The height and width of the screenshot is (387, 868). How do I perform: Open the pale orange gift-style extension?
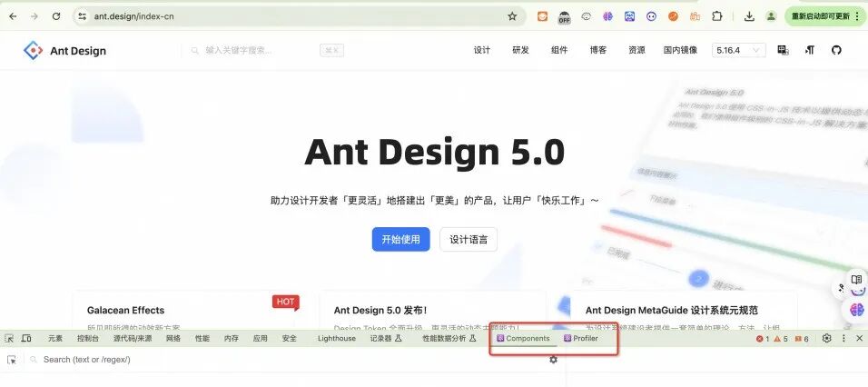(x=695, y=16)
